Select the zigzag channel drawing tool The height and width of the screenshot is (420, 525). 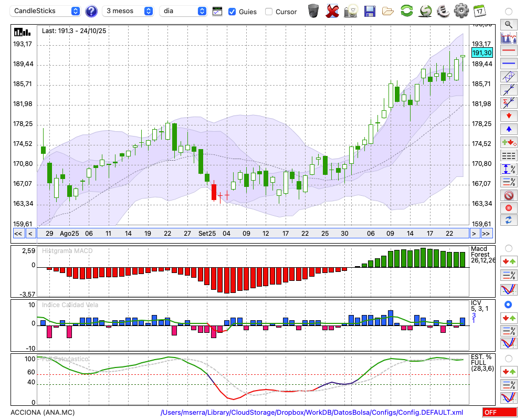pos(509,77)
